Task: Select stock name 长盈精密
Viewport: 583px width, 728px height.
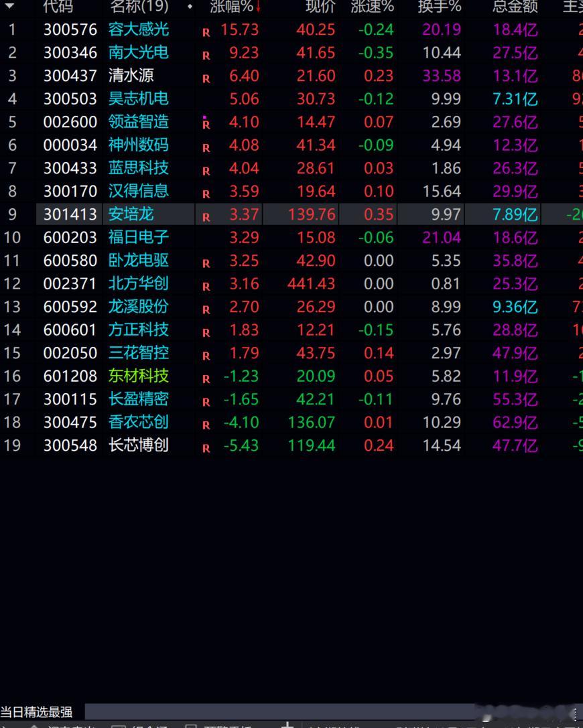Action: click(x=139, y=398)
